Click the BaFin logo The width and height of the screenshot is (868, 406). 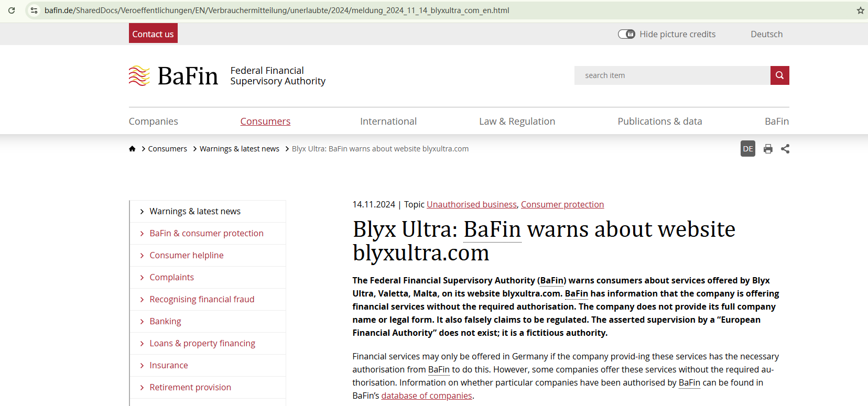pyautogui.click(x=173, y=76)
